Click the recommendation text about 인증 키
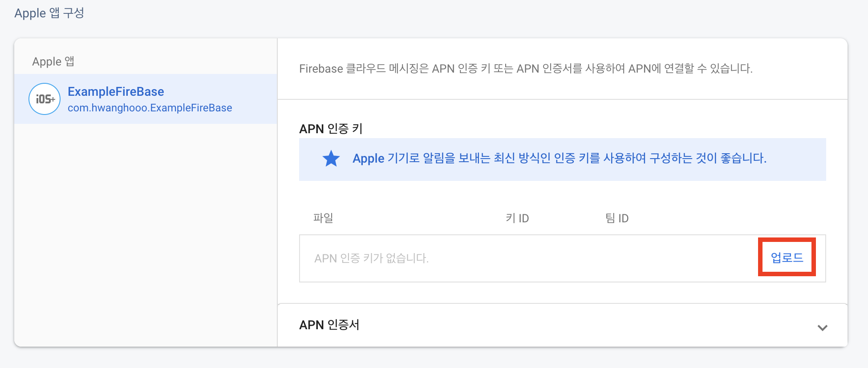The image size is (868, 368). click(x=560, y=158)
